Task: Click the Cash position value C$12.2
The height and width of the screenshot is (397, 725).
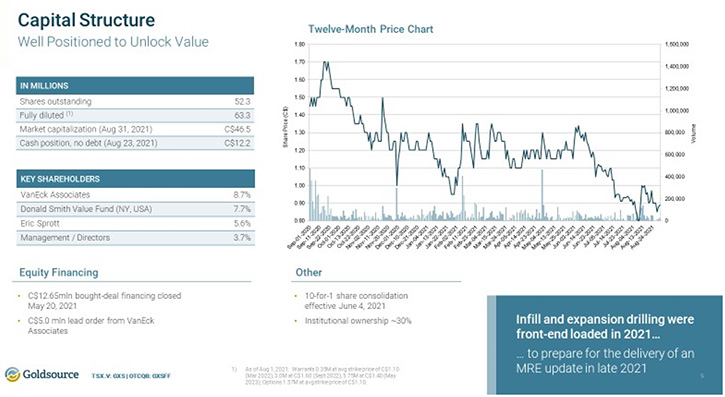Action: pos(237,143)
